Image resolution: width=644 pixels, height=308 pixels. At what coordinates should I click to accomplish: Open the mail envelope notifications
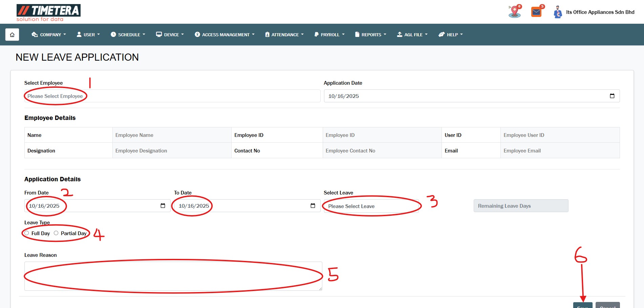(x=536, y=12)
